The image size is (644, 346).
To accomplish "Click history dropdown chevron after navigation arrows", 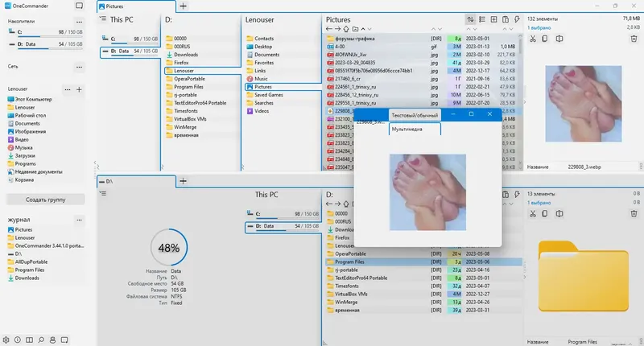I will [x=369, y=29].
